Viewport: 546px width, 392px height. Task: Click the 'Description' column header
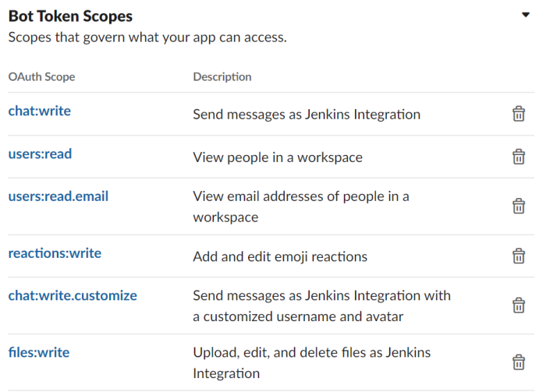pyautogui.click(x=222, y=76)
